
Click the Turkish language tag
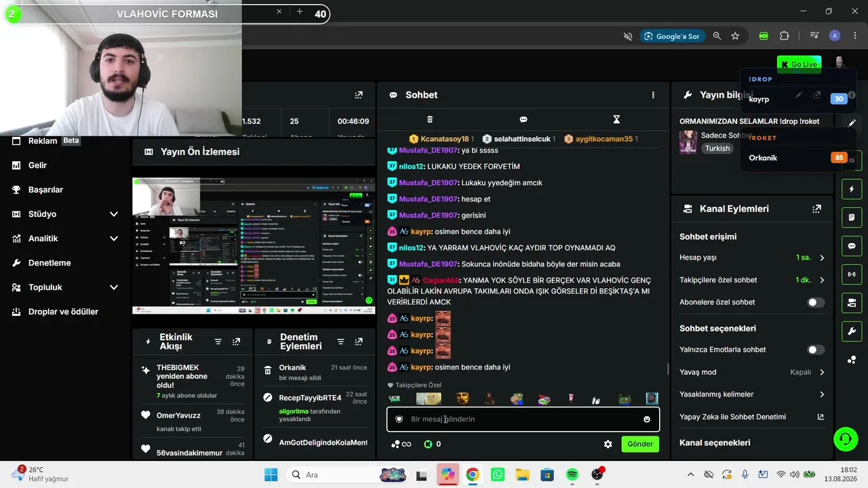click(717, 148)
